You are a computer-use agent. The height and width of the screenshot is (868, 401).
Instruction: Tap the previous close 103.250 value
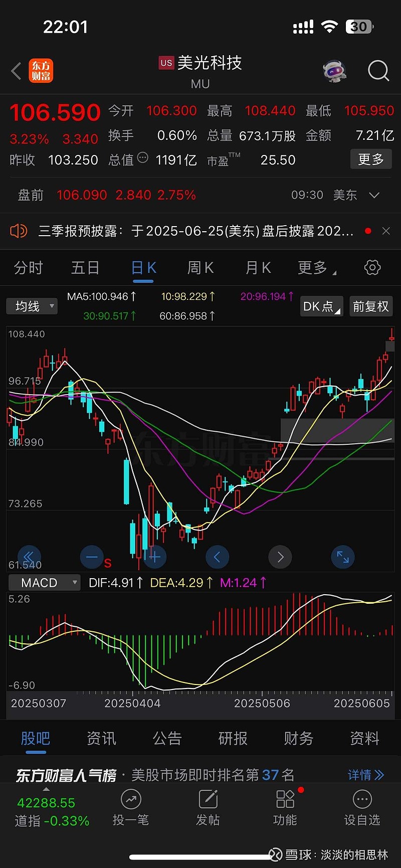click(73, 160)
